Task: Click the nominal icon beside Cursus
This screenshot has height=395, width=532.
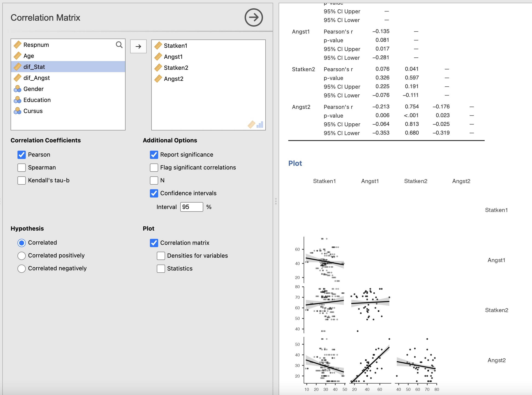Action: 17,111
